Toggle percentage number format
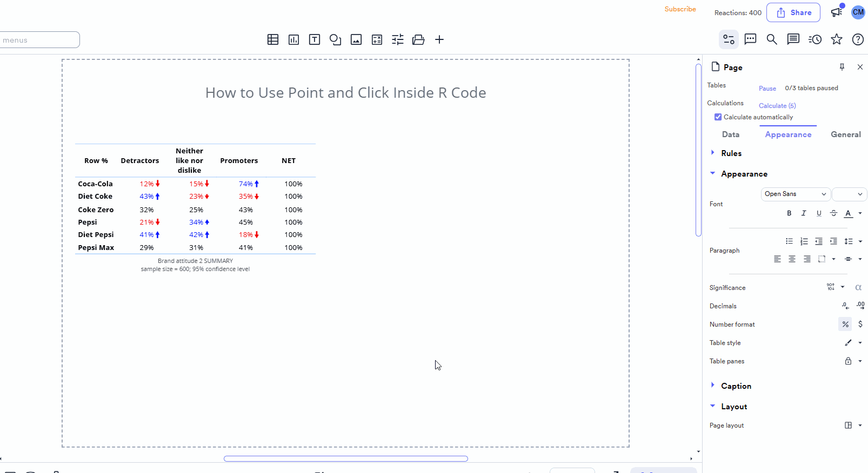Viewport: 868px width, 473px height. tap(845, 324)
